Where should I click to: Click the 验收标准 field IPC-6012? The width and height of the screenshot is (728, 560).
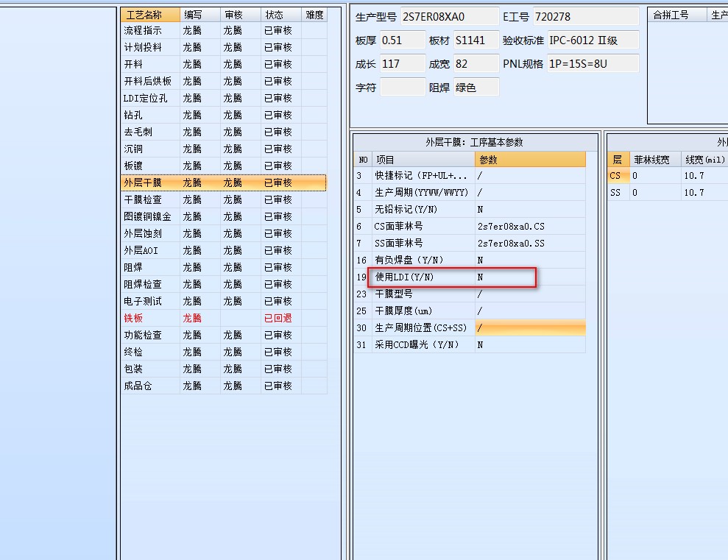pyautogui.click(x=593, y=40)
